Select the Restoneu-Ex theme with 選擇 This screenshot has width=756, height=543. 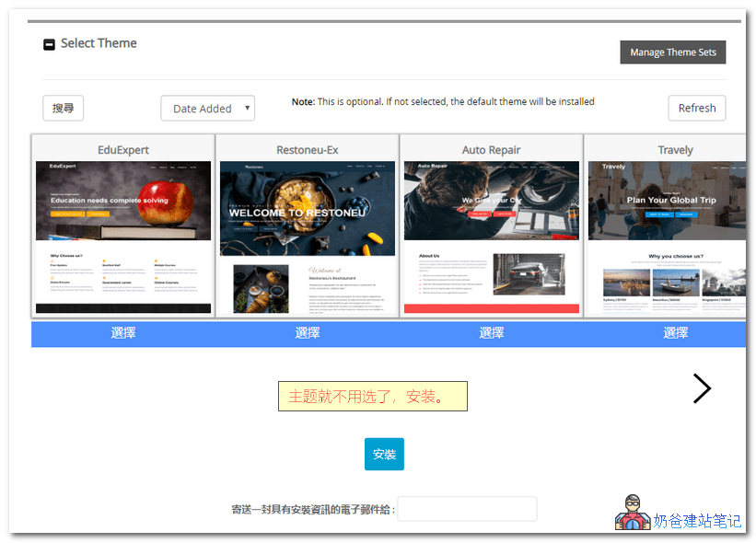click(x=307, y=332)
